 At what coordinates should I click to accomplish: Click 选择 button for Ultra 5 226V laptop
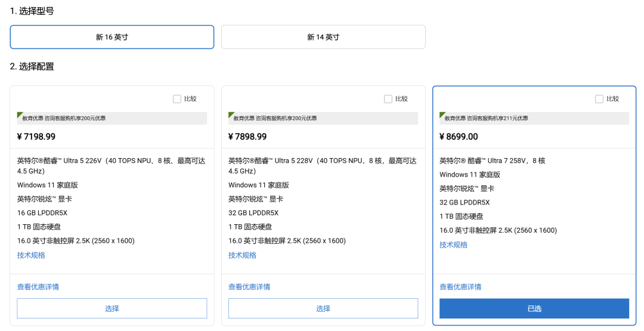[x=112, y=308]
